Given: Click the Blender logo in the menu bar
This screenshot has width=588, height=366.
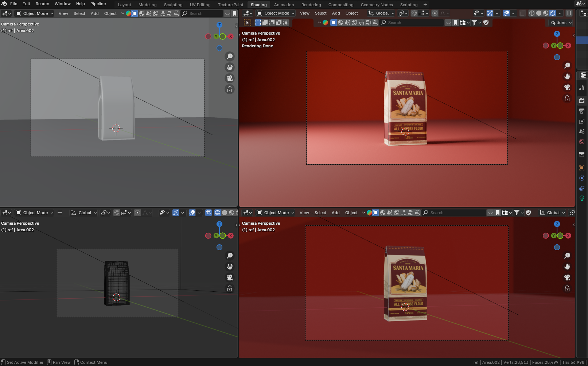Looking at the screenshot, I should pos(4,4).
